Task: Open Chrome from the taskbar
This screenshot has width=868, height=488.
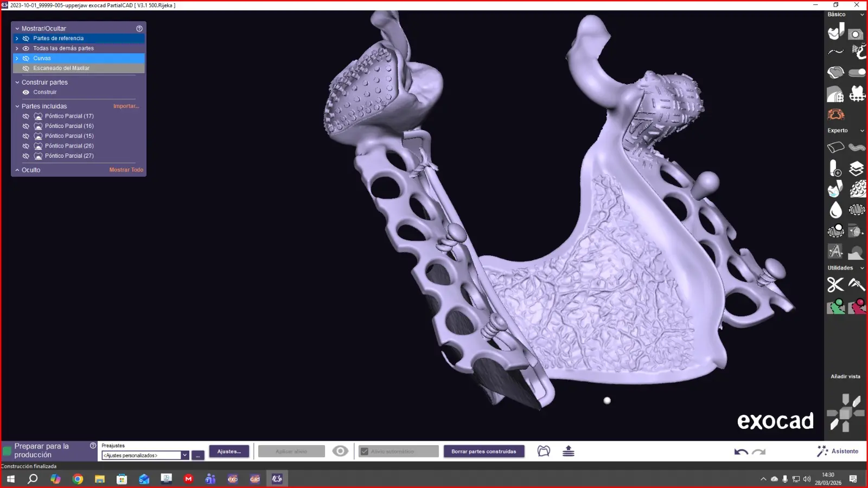Action: (x=78, y=479)
